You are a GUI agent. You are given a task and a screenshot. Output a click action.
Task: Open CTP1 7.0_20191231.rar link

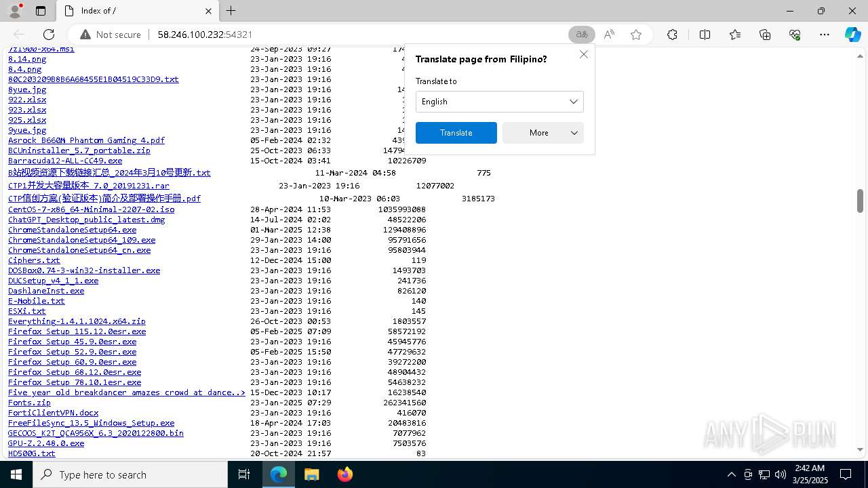coord(89,186)
